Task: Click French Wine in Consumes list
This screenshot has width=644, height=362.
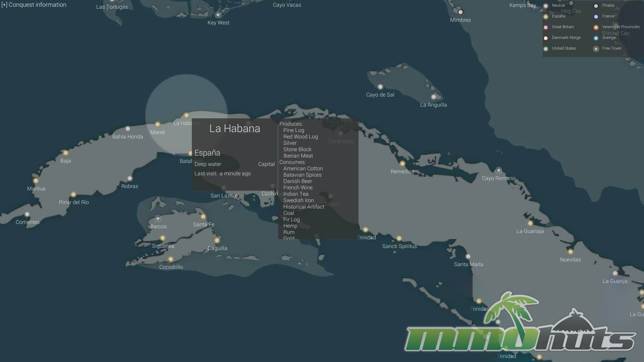Action: [x=298, y=188]
